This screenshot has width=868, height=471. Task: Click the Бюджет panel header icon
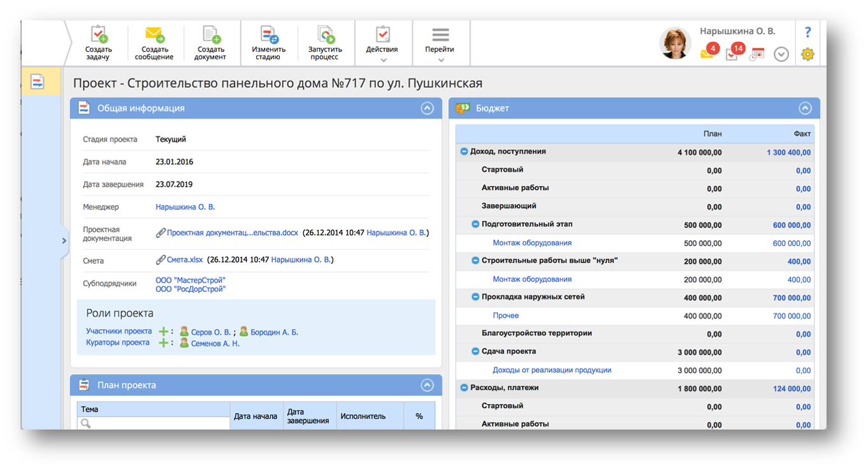pyautogui.click(x=463, y=108)
